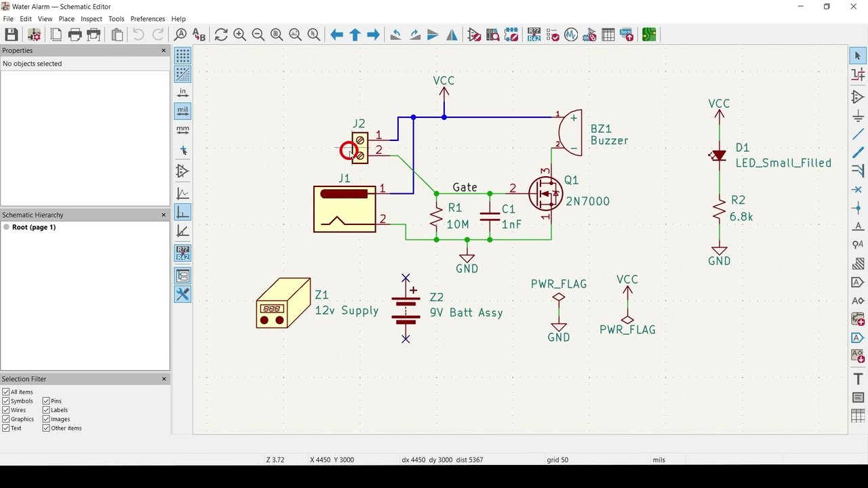Click the Refresh view icon

221,35
